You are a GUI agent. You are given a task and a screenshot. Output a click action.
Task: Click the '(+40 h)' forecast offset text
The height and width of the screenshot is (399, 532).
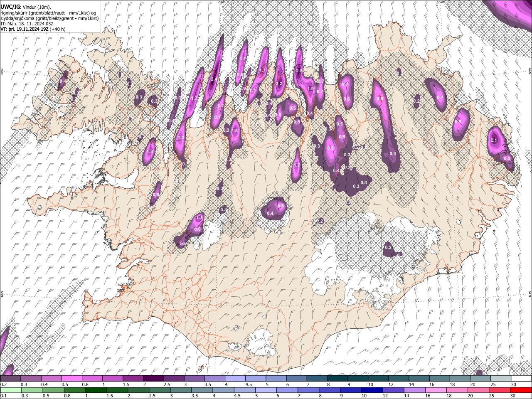(x=57, y=29)
